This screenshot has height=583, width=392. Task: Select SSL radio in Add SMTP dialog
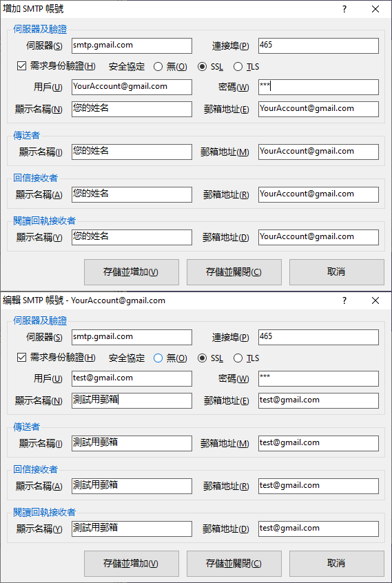coord(202,67)
